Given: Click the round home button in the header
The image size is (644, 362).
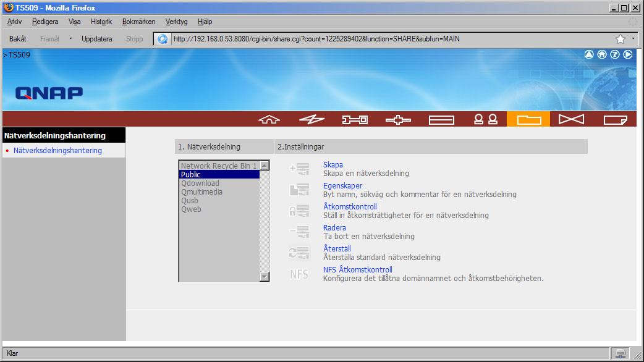Looking at the screenshot, I should 601,54.
